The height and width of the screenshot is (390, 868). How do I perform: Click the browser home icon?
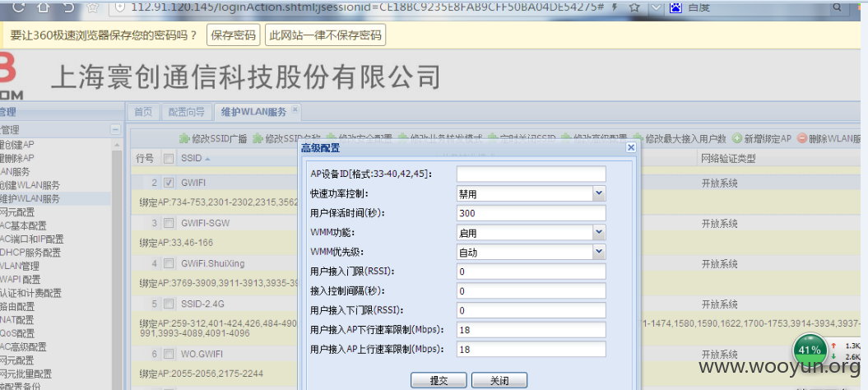[43, 7]
